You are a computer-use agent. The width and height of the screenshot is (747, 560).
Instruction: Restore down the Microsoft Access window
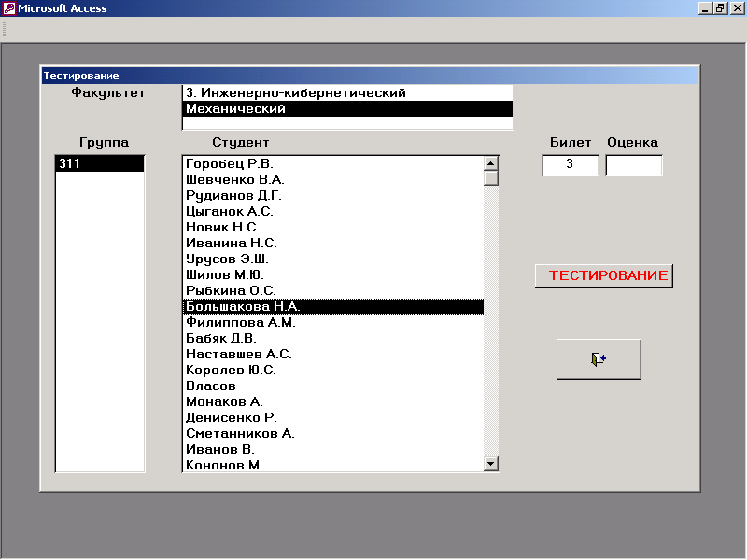pyautogui.click(x=719, y=8)
